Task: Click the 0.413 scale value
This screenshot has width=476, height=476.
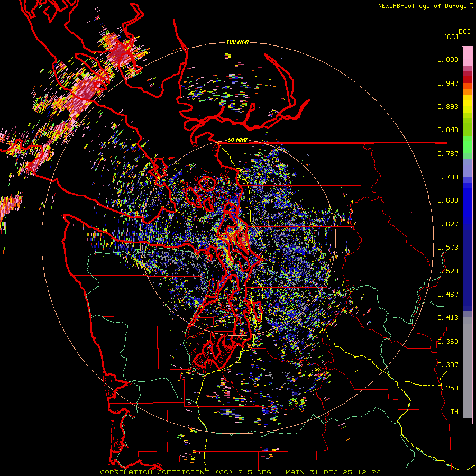Action: coord(448,318)
